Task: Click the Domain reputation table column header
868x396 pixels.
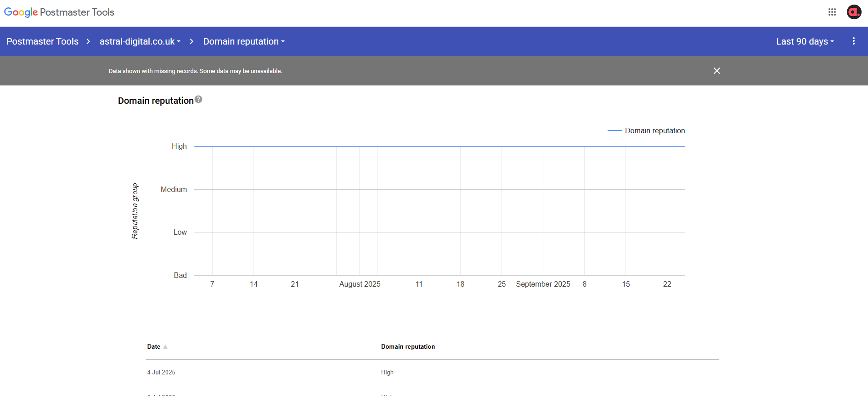Action: click(407, 347)
